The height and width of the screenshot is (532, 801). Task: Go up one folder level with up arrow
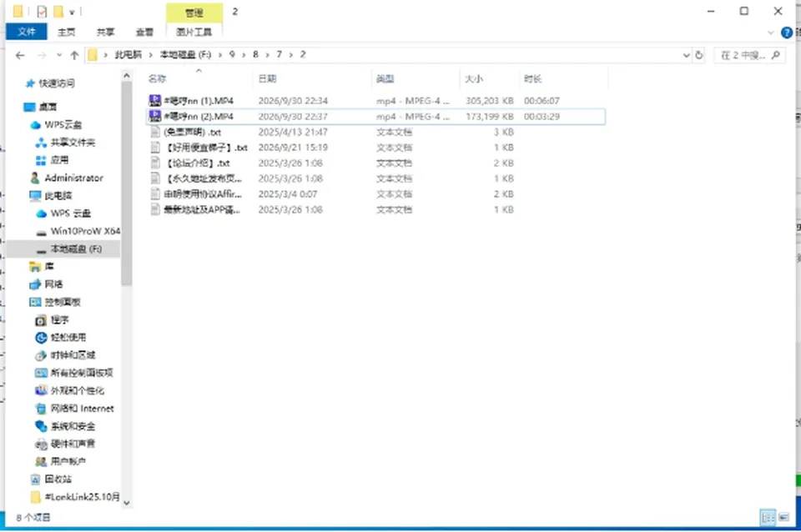pos(74,55)
